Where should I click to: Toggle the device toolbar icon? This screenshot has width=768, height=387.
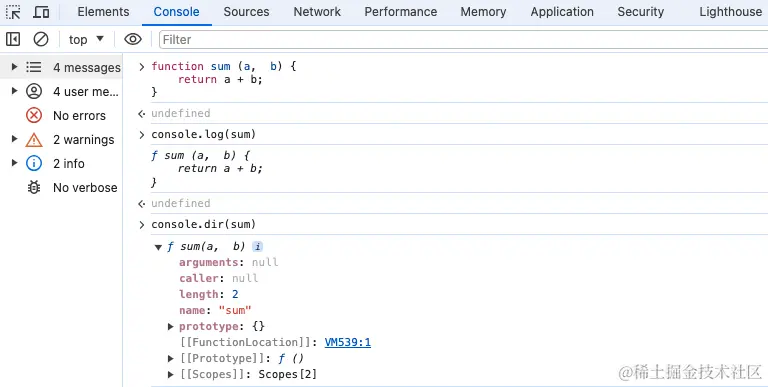41,12
